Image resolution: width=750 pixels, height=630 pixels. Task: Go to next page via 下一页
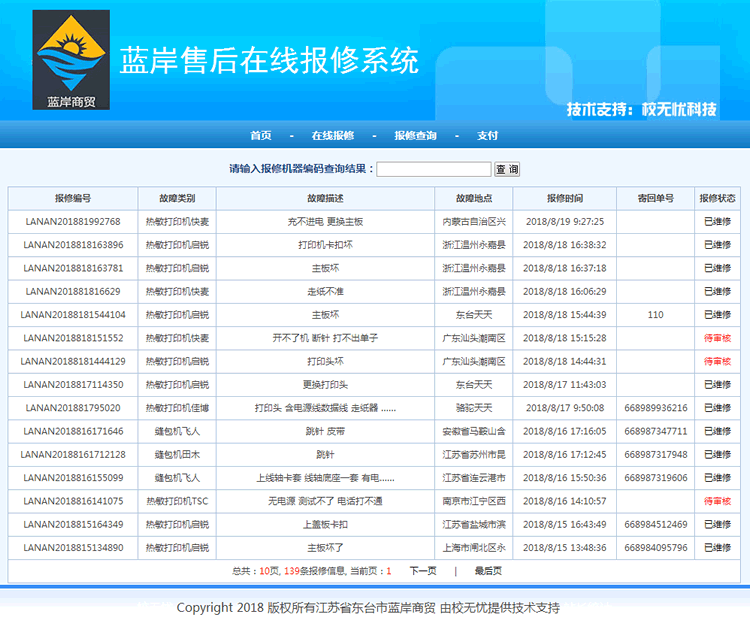tap(423, 571)
